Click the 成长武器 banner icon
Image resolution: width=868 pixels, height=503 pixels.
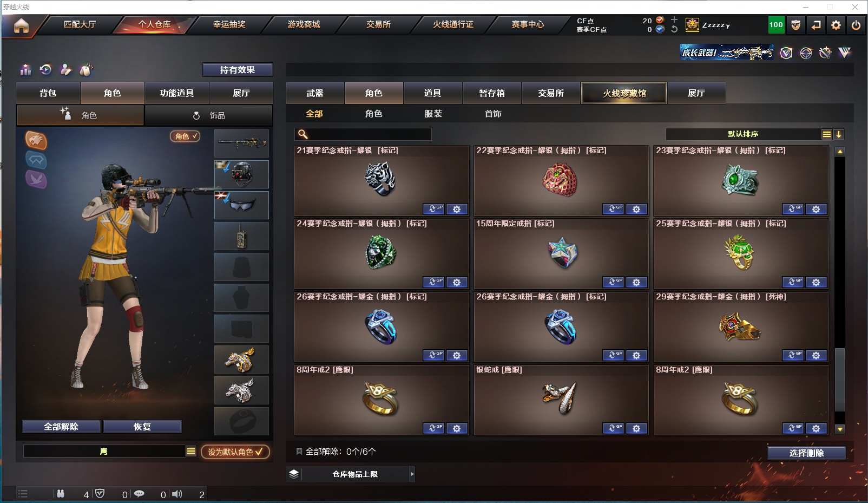click(726, 53)
